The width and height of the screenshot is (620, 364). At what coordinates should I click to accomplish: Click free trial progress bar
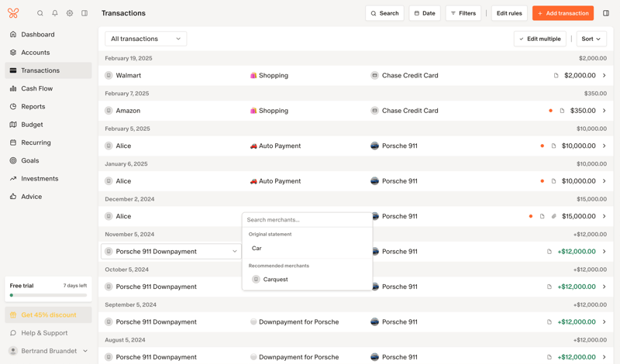[48, 295]
